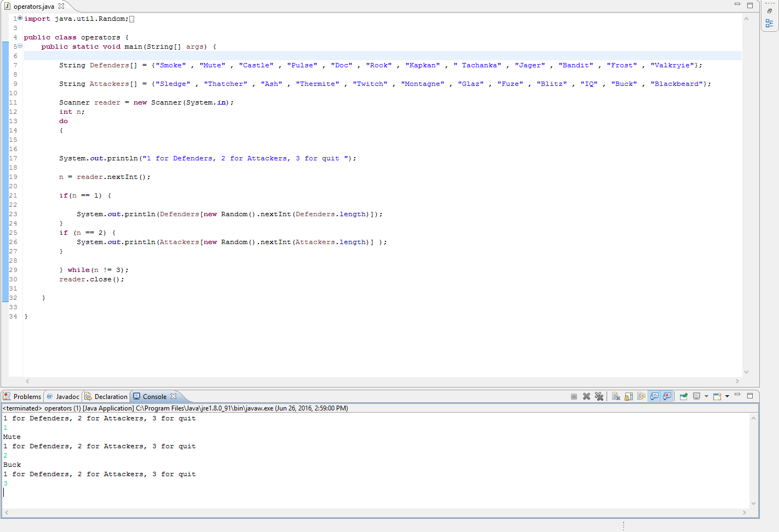Click the Javadoc @ tab icon
779x532 pixels.
pyautogui.click(x=50, y=396)
